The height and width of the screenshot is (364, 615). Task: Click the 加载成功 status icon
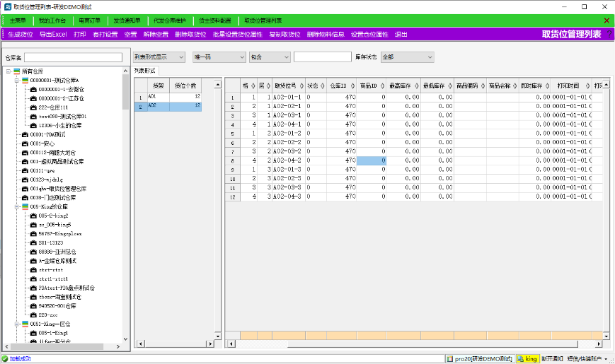point(4,358)
